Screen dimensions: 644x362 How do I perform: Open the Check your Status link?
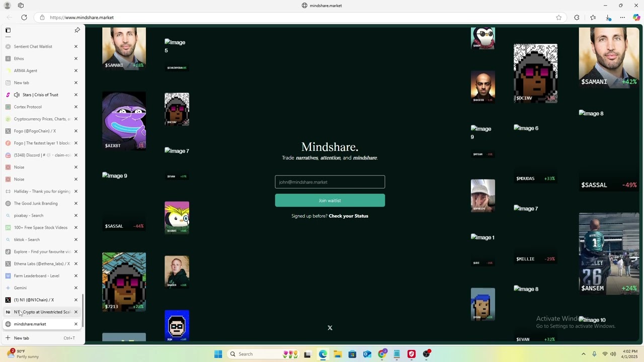tap(348, 216)
